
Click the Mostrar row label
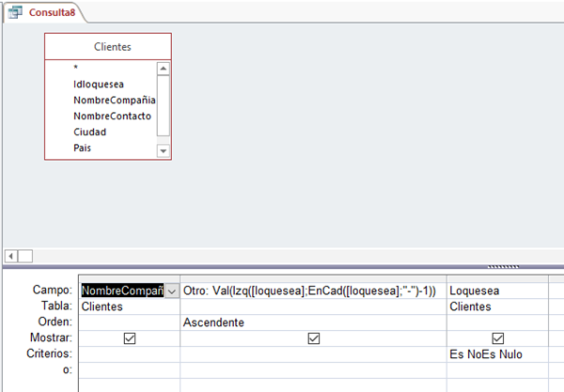tap(51, 337)
